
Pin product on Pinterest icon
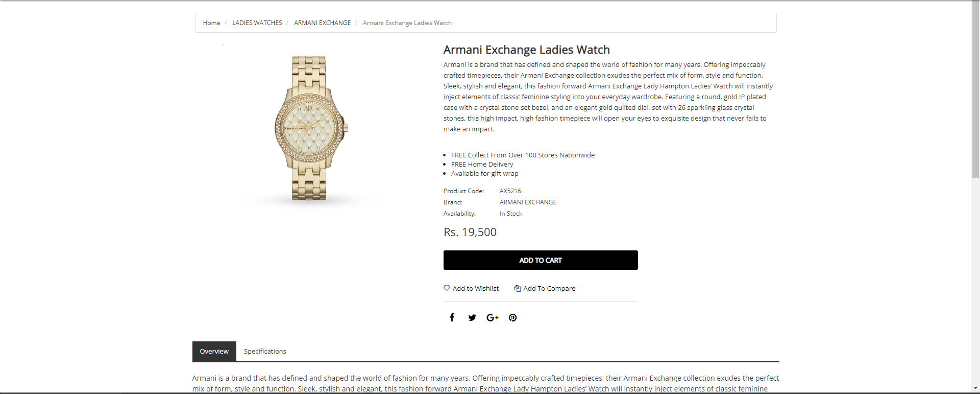pos(513,318)
